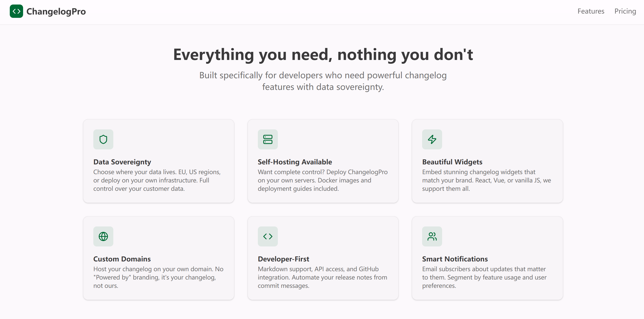
Task: Click the GitHub integration description paragraph
Action: 323,277
